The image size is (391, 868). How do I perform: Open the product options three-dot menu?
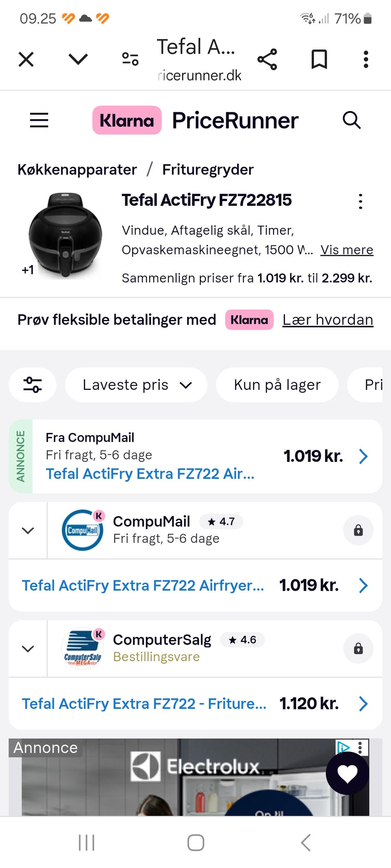coord(360,201)
